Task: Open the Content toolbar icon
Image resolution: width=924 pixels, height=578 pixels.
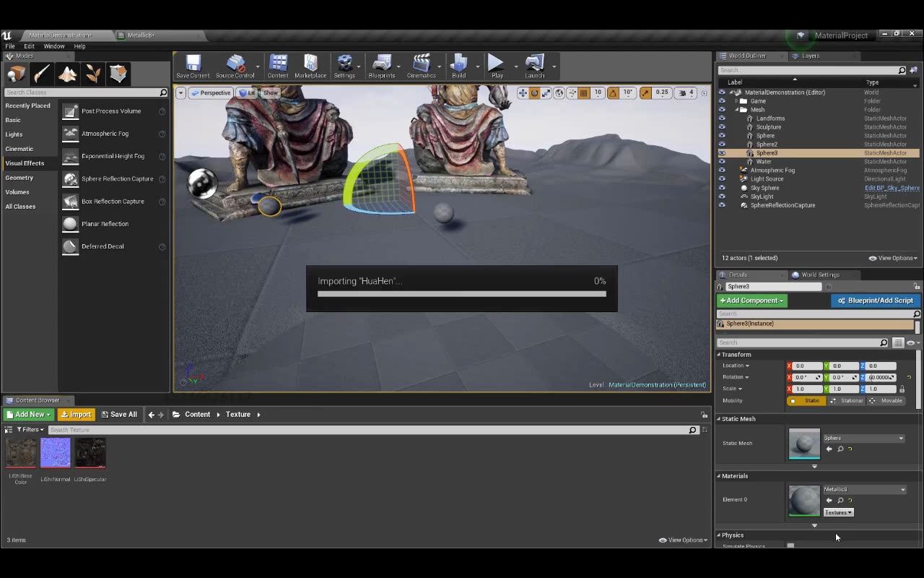Action: (278, 66)
